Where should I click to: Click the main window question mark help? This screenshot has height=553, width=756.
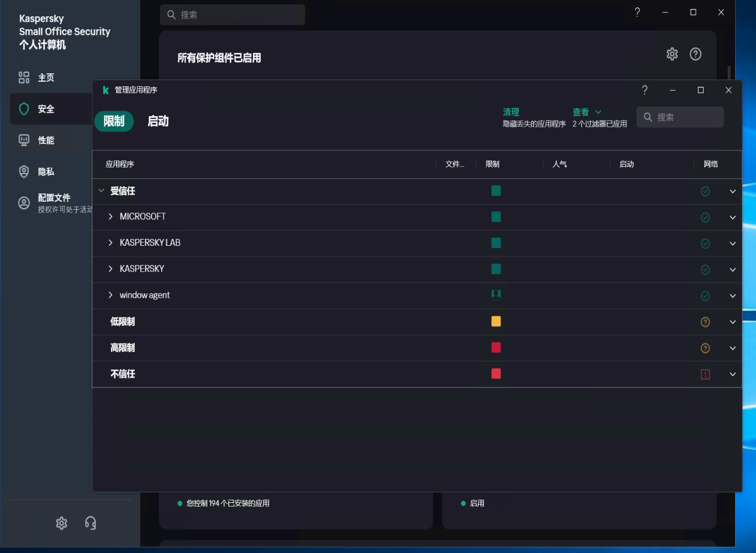point(637,12)
